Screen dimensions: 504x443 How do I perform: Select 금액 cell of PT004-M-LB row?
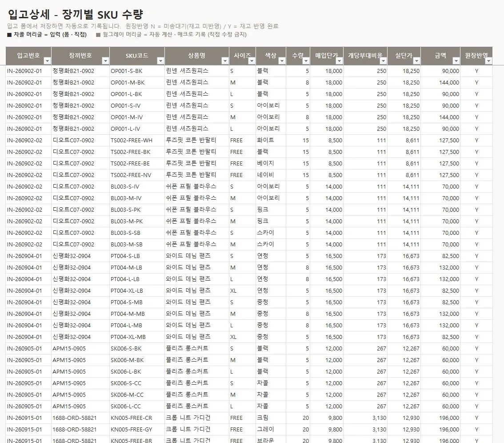click(x=440, y=268)
